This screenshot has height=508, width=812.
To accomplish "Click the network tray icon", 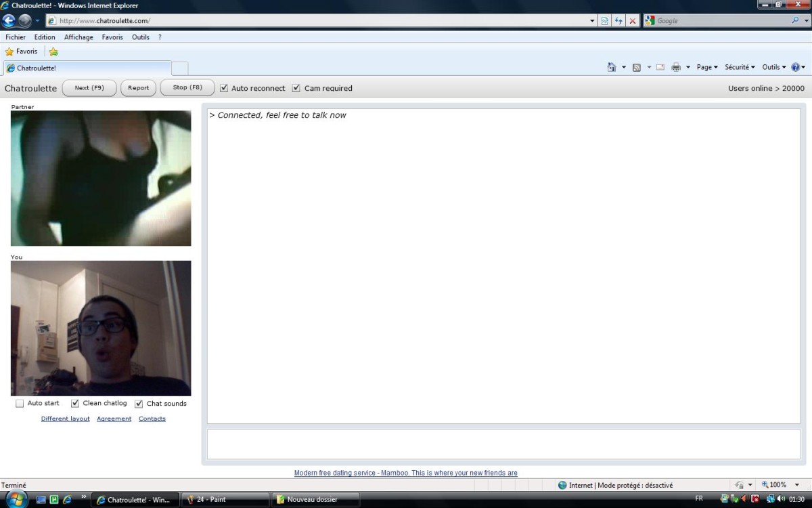I will 770,499.
